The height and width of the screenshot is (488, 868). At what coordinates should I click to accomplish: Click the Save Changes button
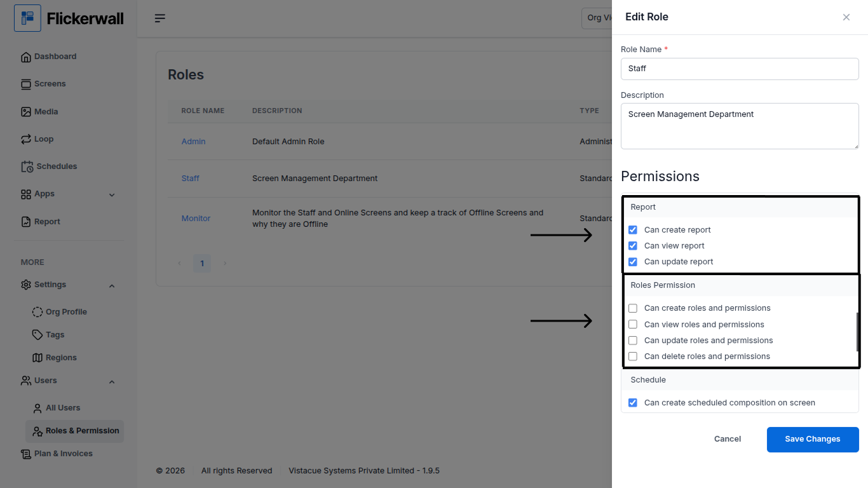812,439
